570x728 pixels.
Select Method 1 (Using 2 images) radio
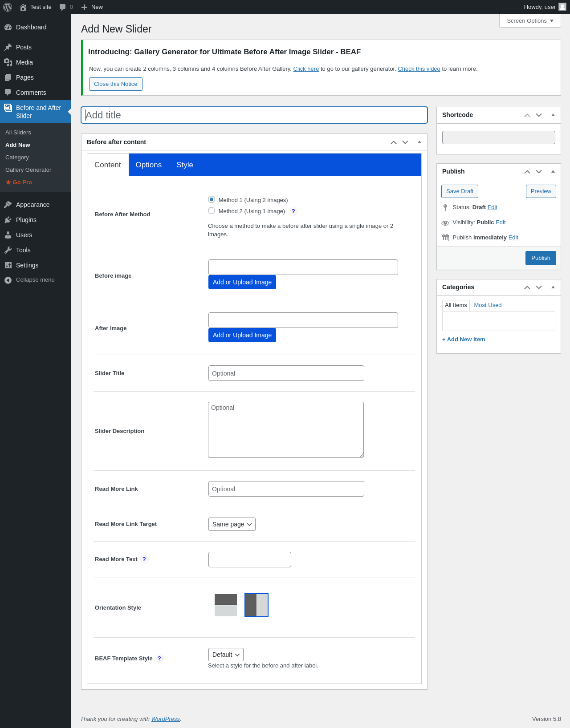(x=212, y=199)
